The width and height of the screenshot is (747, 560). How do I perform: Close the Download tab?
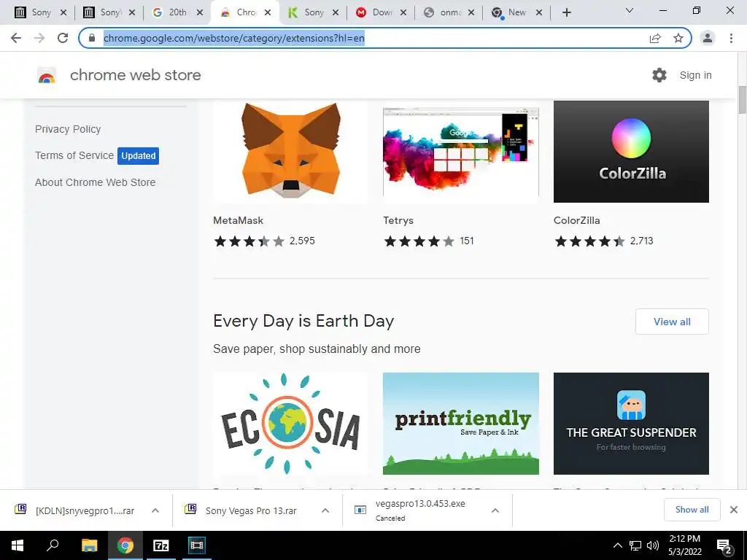(403, 13)
